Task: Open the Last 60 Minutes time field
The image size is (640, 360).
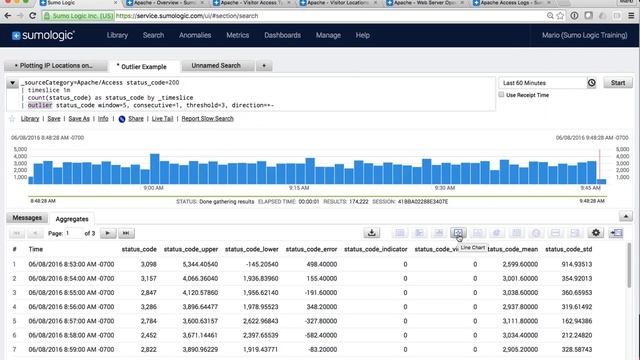Action: 543,83
